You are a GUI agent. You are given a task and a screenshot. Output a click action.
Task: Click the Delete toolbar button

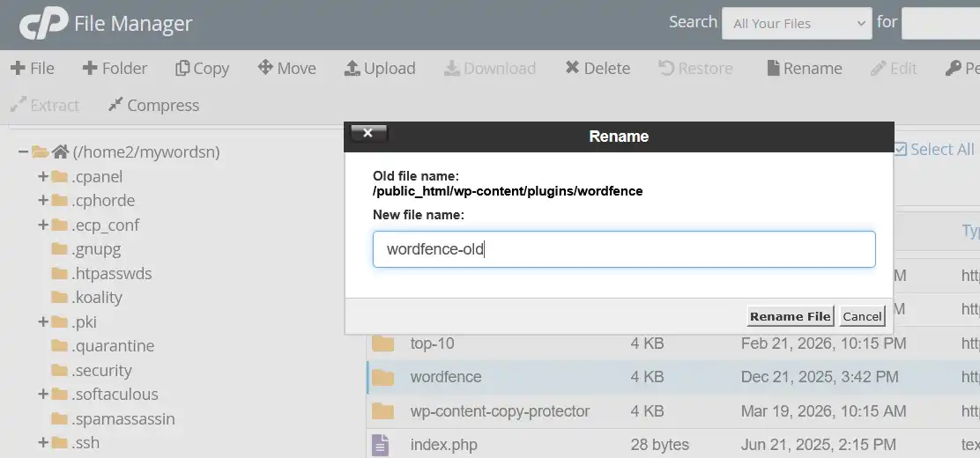point(598,68)
